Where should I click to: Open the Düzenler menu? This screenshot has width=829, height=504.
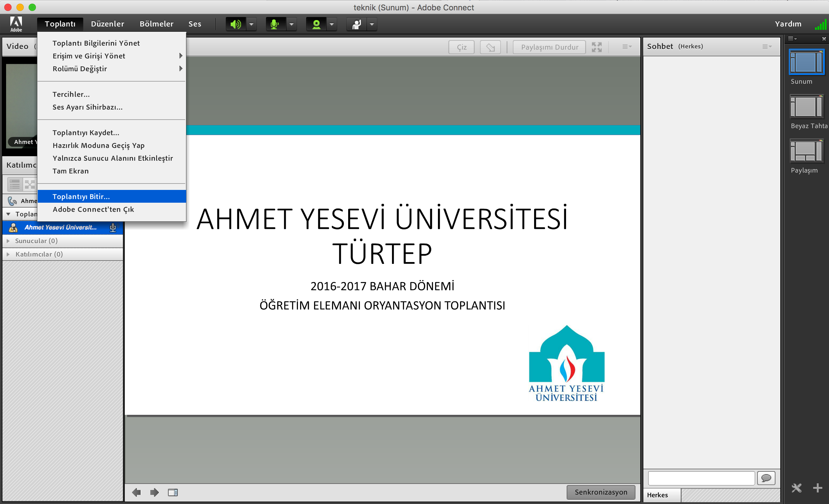tap(108, 24)
